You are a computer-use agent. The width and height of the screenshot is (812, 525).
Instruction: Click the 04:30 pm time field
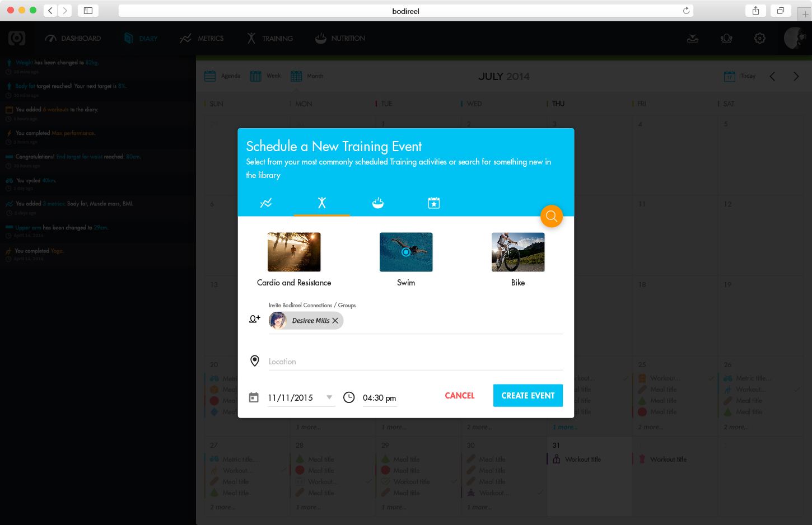click(380, 398)
